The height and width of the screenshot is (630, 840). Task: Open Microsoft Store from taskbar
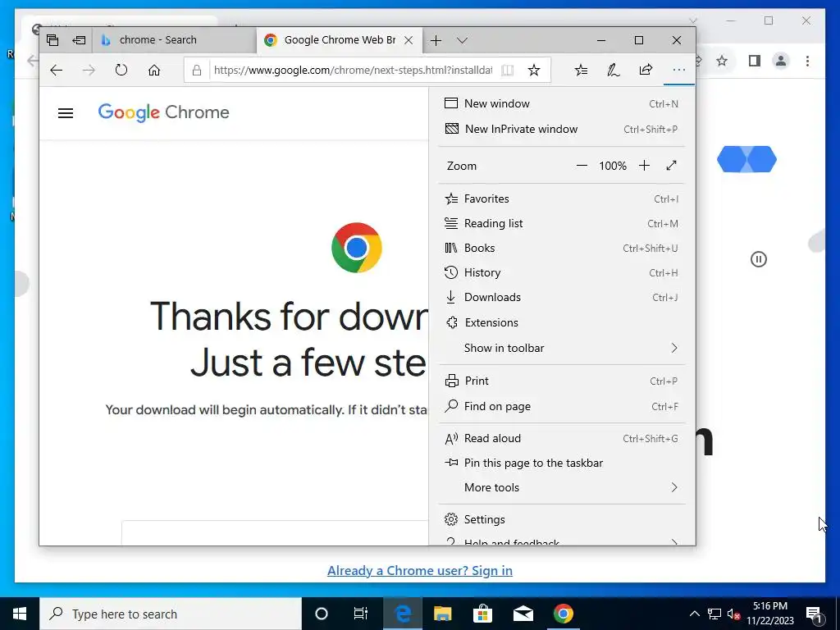click(482, 614)
